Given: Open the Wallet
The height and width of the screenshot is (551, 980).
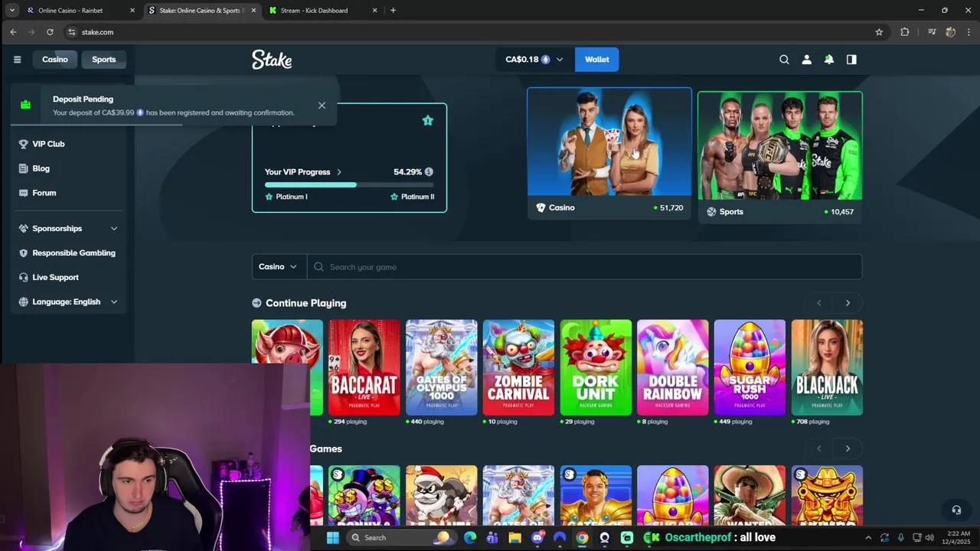Looking at the screenshot, I should pyautogui.click(x=597, y=59).
